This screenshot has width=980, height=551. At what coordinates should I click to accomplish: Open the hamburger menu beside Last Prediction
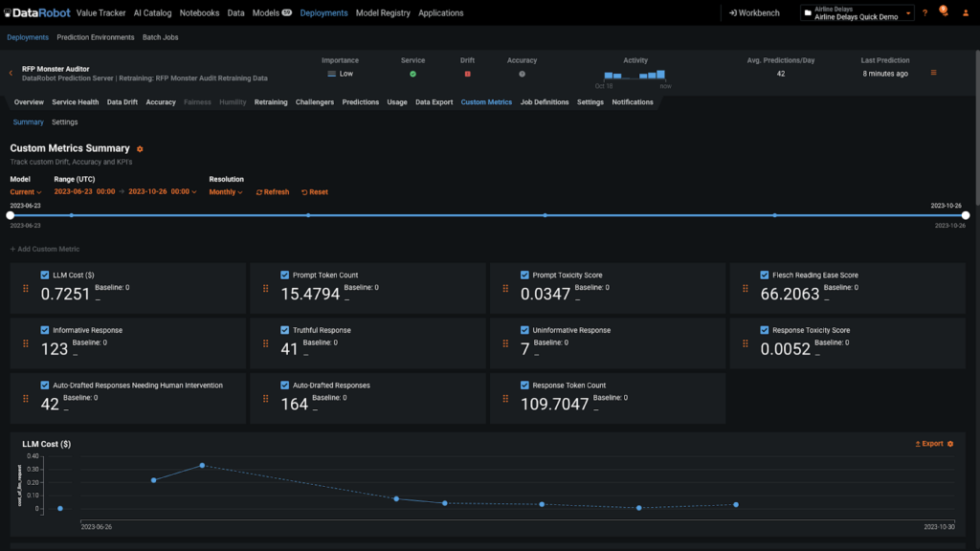(x=933, y=71)
